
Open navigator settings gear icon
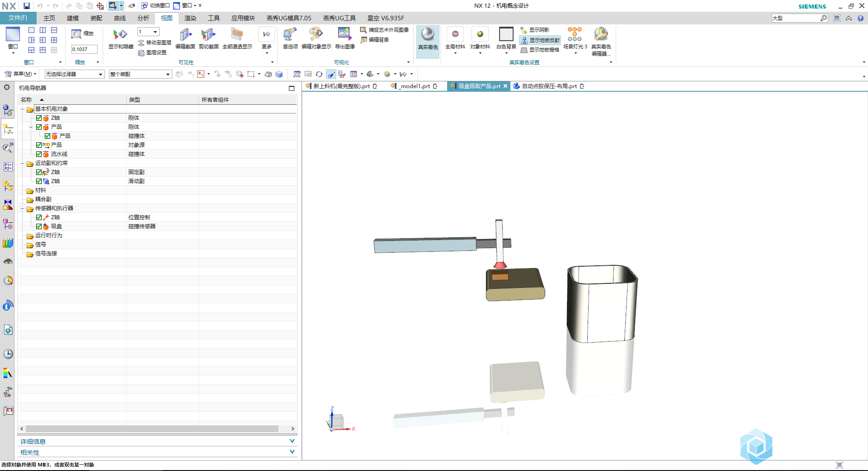pyautogui.click(x=7, y=87)
